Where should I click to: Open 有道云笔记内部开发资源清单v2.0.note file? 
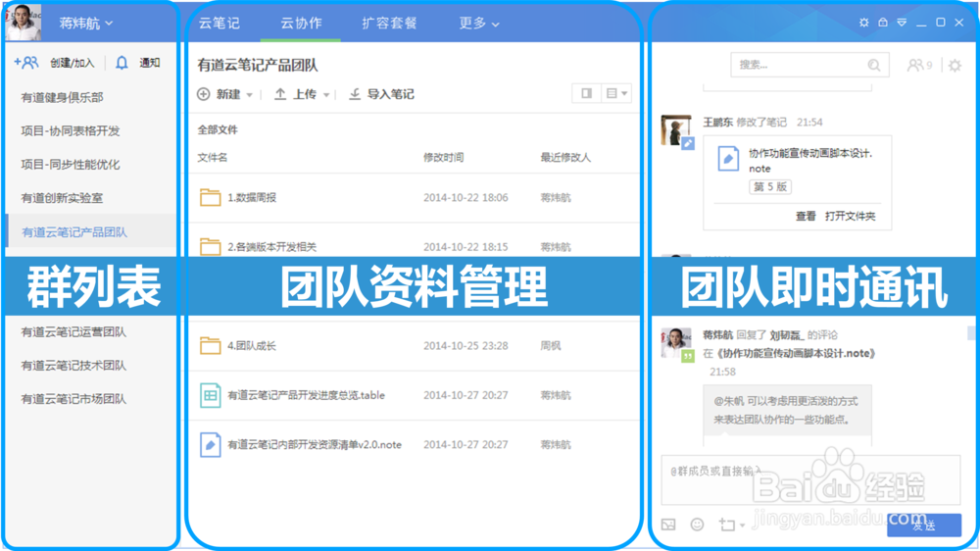pyautogui.click(x=315, y=445)
